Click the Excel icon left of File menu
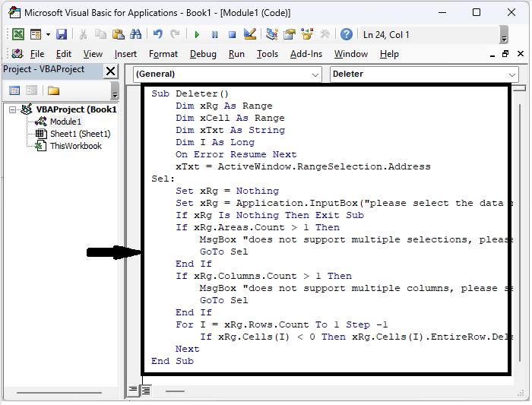 click(17, 54)
